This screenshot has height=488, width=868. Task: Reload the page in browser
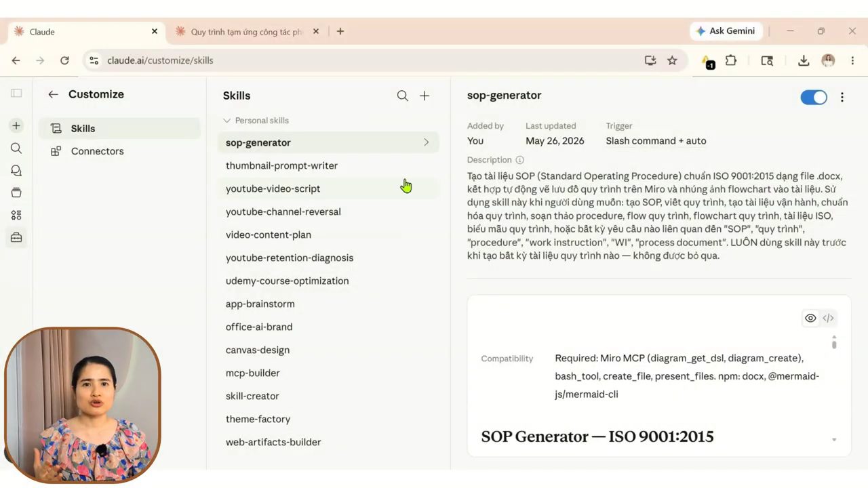(64, 60)
